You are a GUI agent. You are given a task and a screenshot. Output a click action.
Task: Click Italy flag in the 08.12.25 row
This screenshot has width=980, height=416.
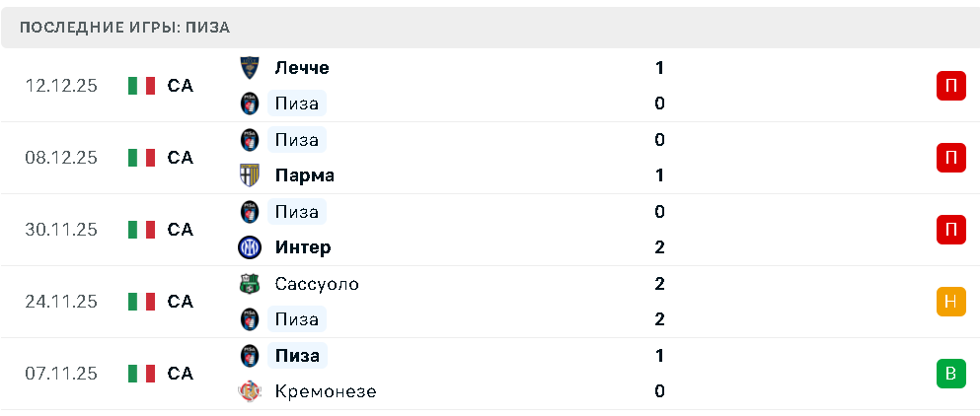pos(142,158)
